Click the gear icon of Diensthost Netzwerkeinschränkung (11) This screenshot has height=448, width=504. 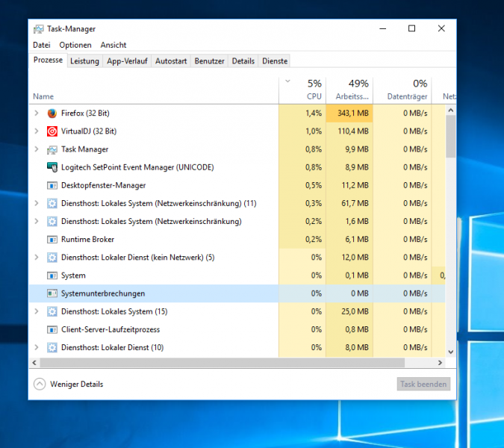(52, 203)
